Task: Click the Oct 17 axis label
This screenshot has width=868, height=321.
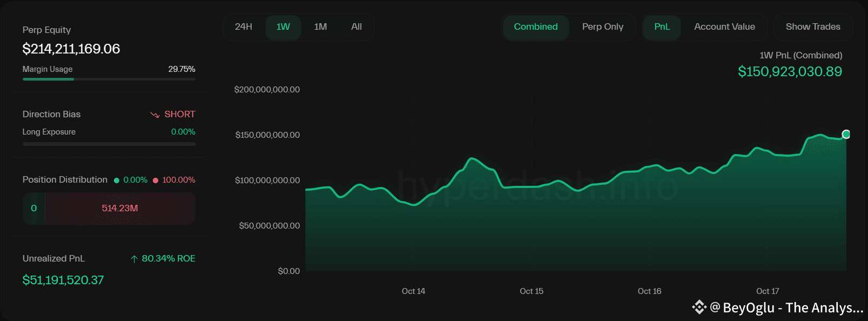Action: point(768,291)
